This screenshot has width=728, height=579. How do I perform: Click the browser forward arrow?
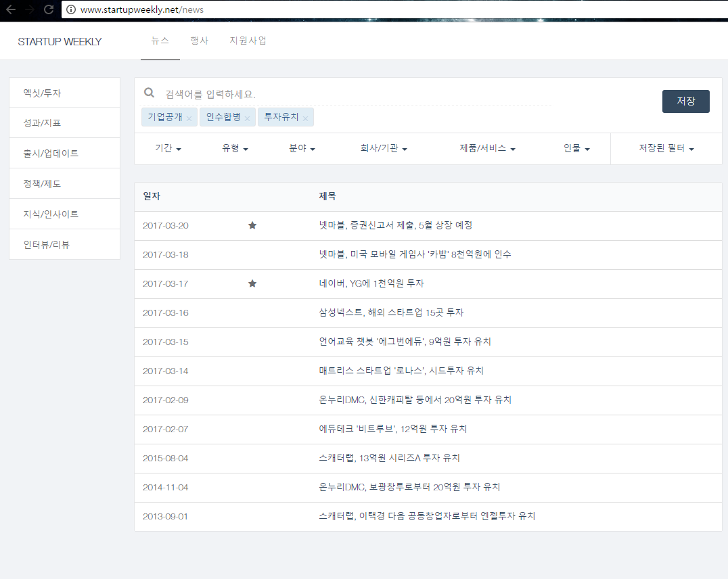(x=30, y=9)
